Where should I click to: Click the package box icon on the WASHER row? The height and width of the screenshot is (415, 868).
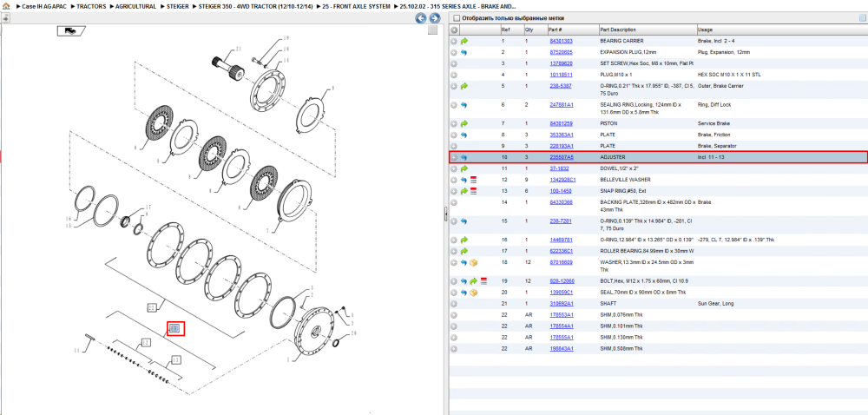click(473, 262)
